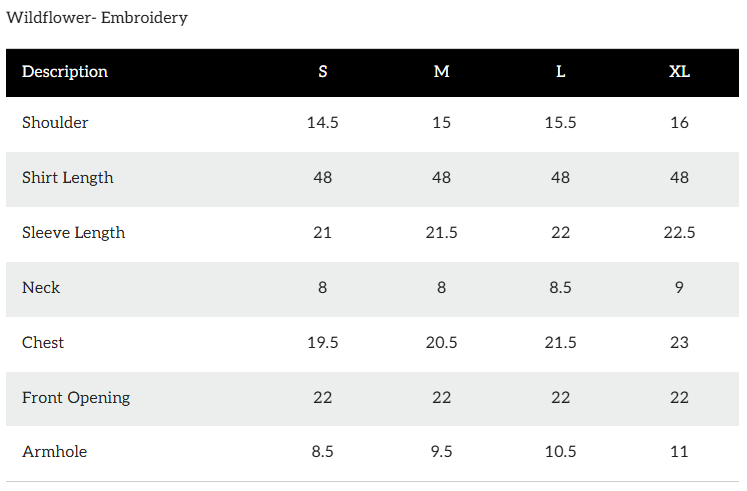Viewport: 747px width, 491px height.
Task: Click the Shirt Length row label
Action: pyautogui.click(x=68, y=178)
